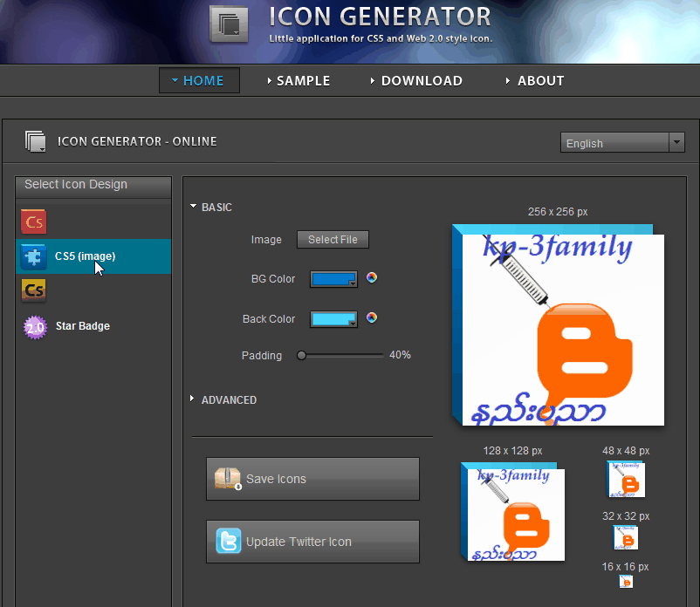
Task: Open the DOWNLOAD page
Action: [416, 81]
